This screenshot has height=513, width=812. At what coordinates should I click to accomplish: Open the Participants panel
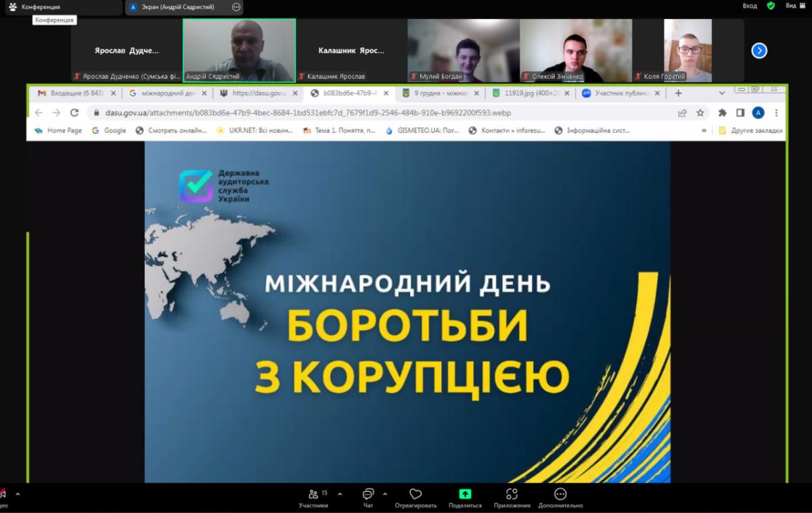coord(313,497)
